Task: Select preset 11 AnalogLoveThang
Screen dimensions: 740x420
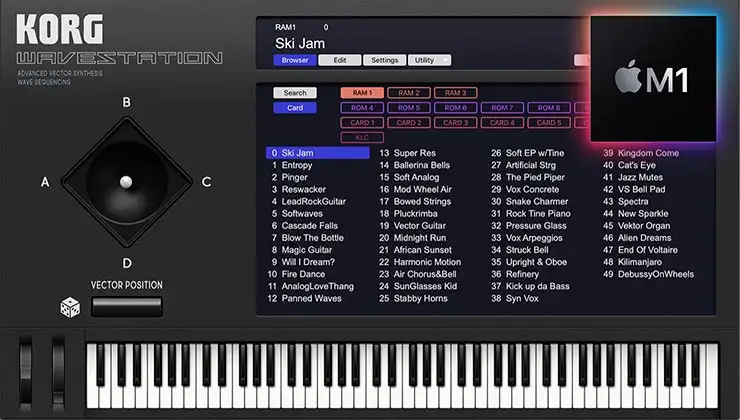Action: (311, 286)
